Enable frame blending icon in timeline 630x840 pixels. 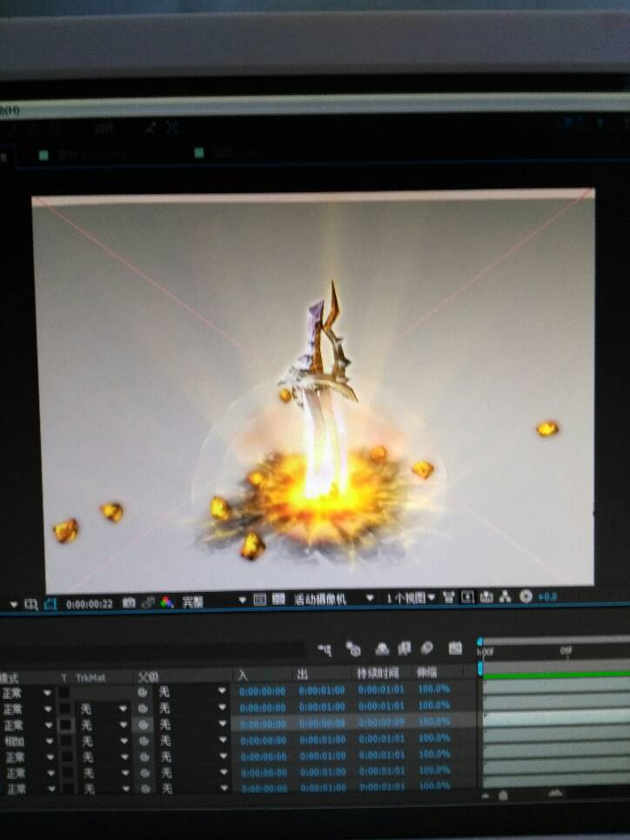[x=404, y=648]
